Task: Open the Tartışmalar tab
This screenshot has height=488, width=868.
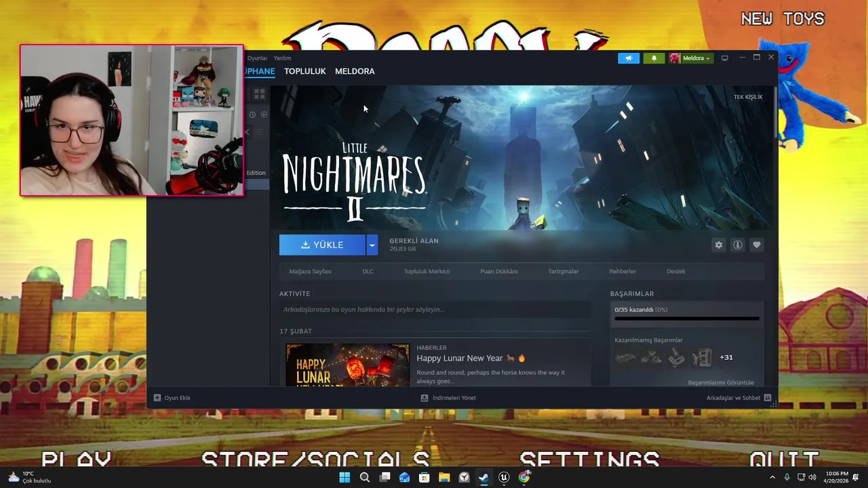Action: (x=564, y=271)
